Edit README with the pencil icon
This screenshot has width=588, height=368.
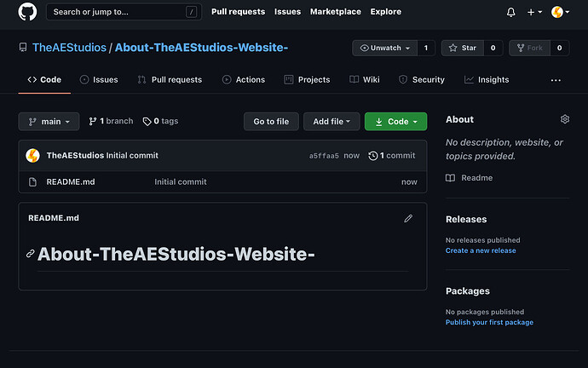click(408, 218)
